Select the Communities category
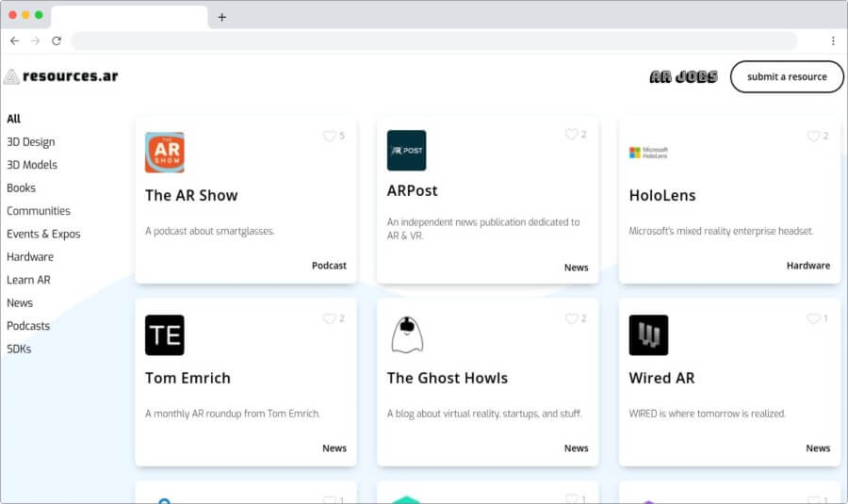Image resolution: width=848 pixels, height=504 pixels. [x=39, y=211]
